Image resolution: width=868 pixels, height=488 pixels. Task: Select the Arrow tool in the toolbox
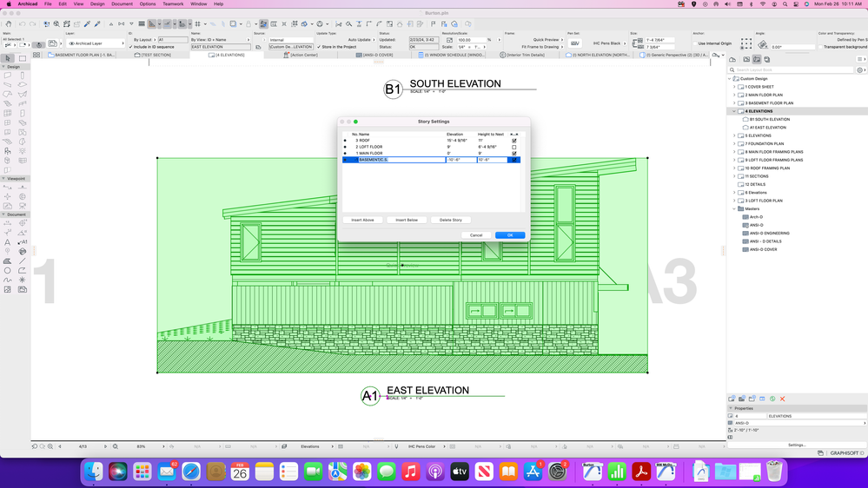[x=8, y=58]
